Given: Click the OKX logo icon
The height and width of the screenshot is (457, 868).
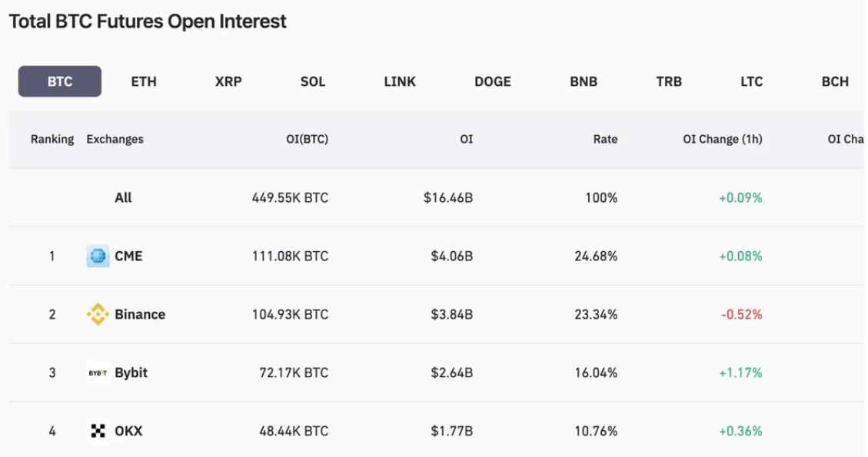Looking at the screenshot, I should click(x=98, y=431).
